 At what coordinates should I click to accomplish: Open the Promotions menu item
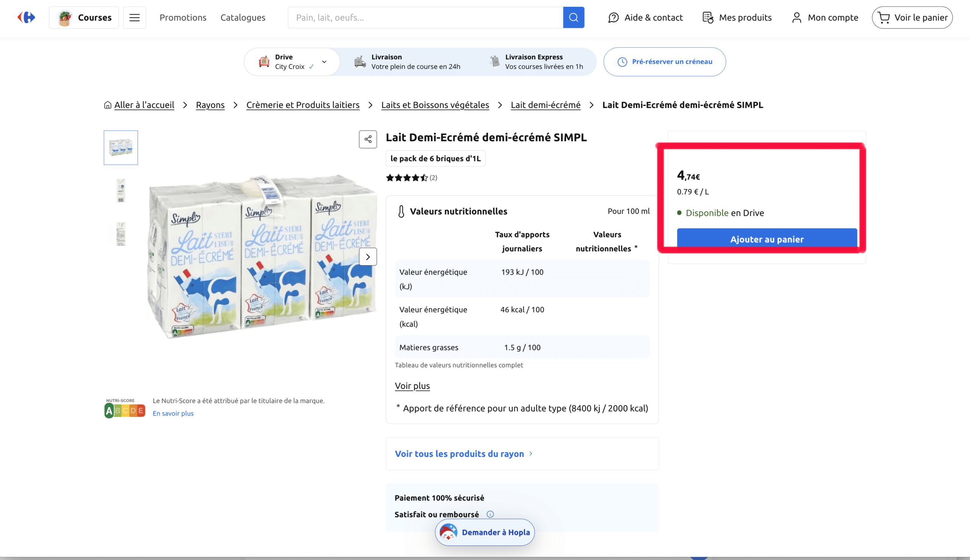[183, 17]
